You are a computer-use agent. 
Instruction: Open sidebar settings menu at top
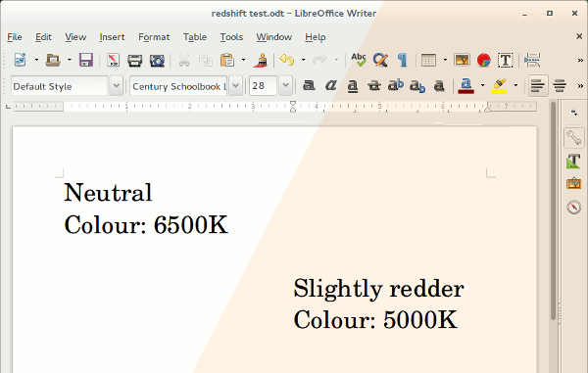(x=574, y=113)
